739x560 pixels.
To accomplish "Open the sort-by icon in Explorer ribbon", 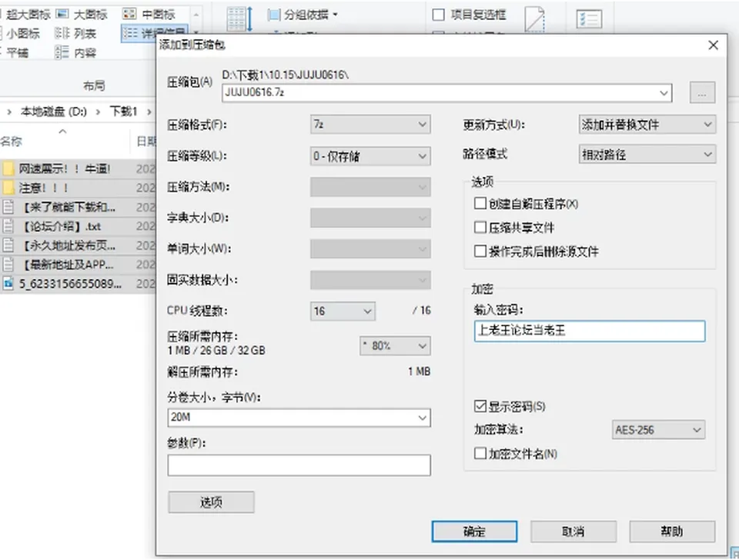I will tap(240, 18).
